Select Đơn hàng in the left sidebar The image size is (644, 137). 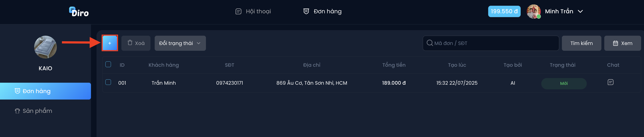click(x=45, y=91)
